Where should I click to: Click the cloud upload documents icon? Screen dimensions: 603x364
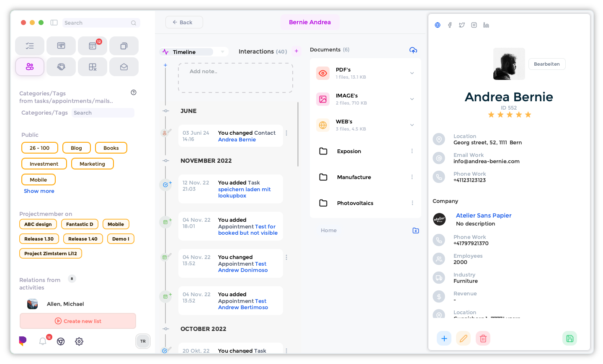(413, 50)
